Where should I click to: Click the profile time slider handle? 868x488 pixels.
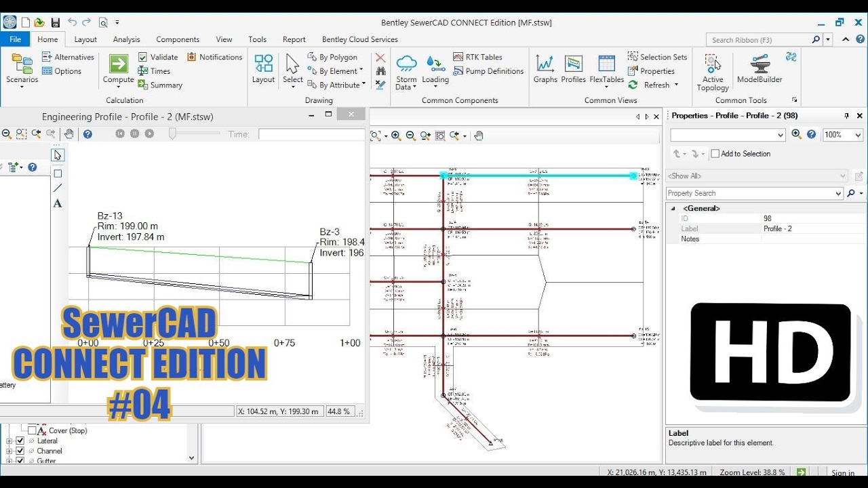pos(172,134)
